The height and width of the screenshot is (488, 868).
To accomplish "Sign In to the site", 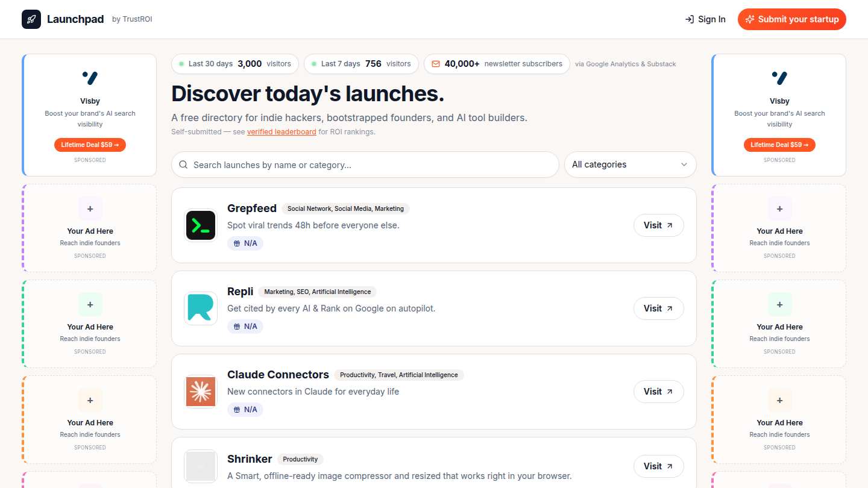I will pos(705,19).
